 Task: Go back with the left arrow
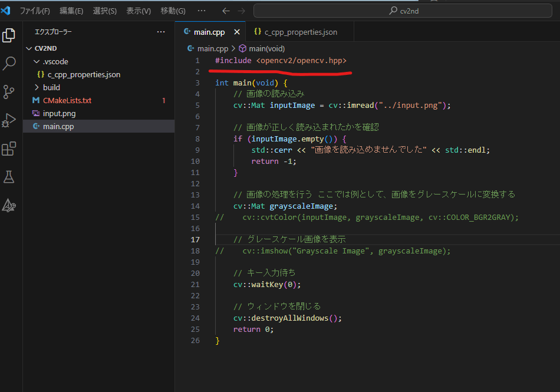[226, 11]
